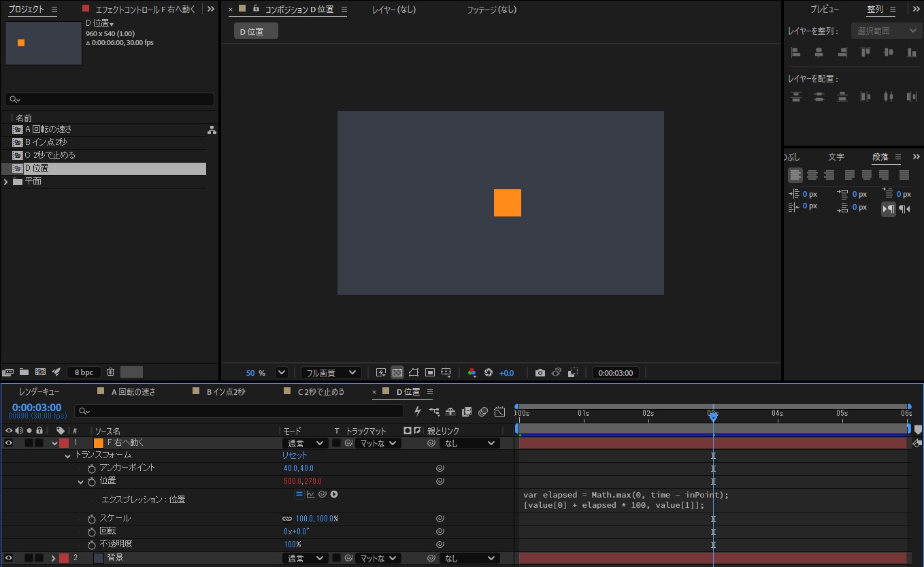Click the expression language menu arrow
The height and width of the screenshot is (567, 924).
click(334, 494)
